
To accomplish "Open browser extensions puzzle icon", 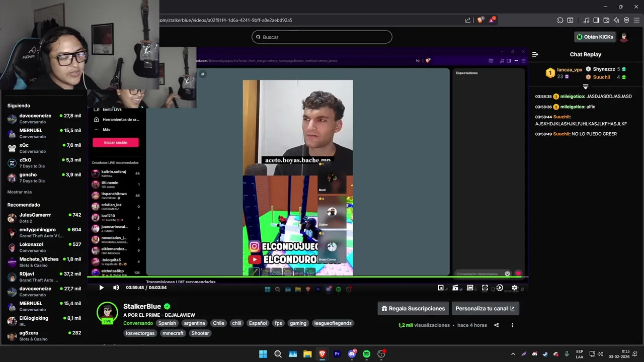I will tap(560, 20).
